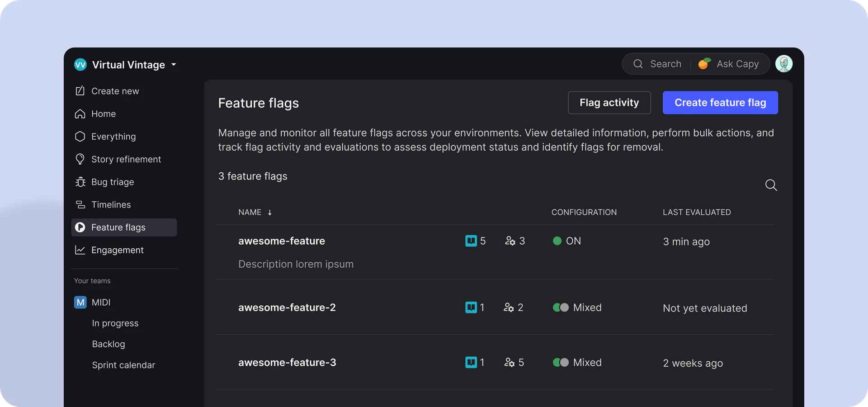Open the user profile avatar
The width and height of the screenshot is (868, 407).
(783, 64)
